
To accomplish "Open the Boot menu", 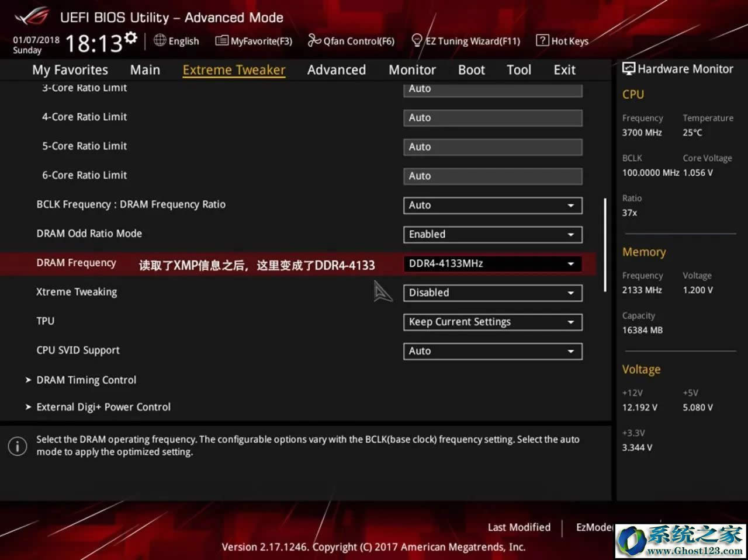I will click(x=471, y=69).
